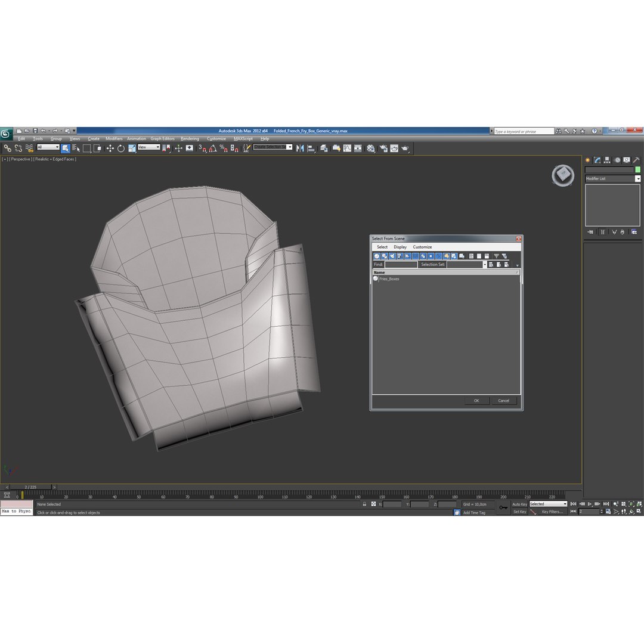The image size is (644, 644).
Task: Click Realistic + Edged Faces shading label
Action: tap(55, 159)
